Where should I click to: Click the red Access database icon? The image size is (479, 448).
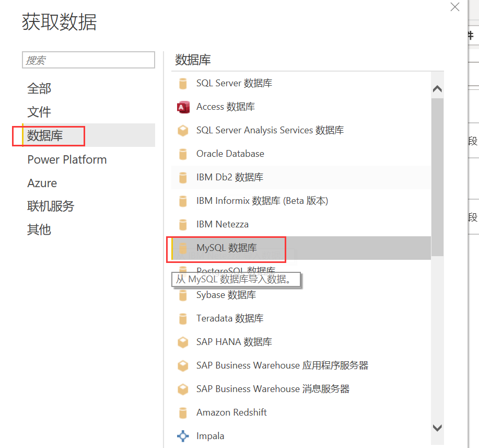183,107
